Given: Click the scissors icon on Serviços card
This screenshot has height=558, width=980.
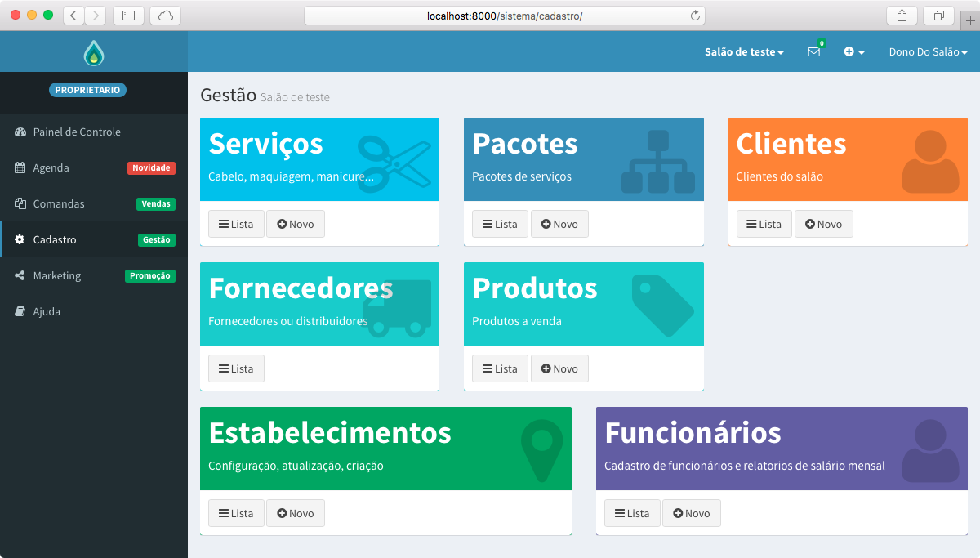Looking at the screenshot, I should click(x=394, y=162).
